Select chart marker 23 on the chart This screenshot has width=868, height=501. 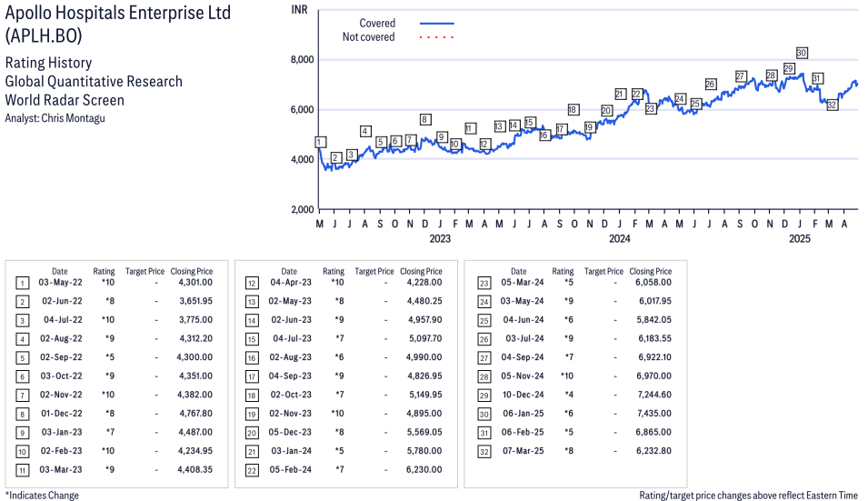click(650, 108)
